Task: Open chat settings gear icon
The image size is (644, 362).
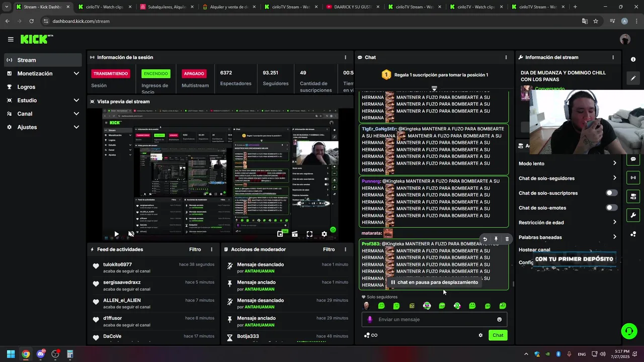Action: tap(480, 335)
